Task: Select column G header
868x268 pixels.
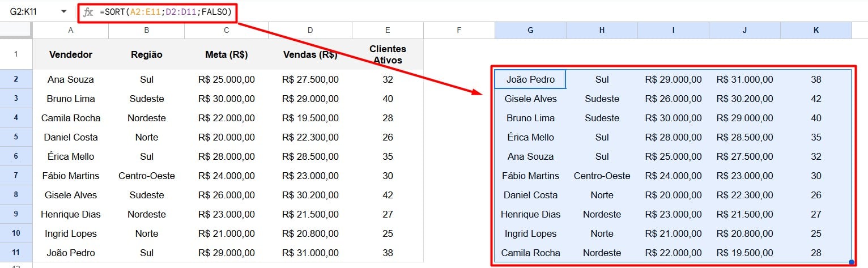Action: 530,31
